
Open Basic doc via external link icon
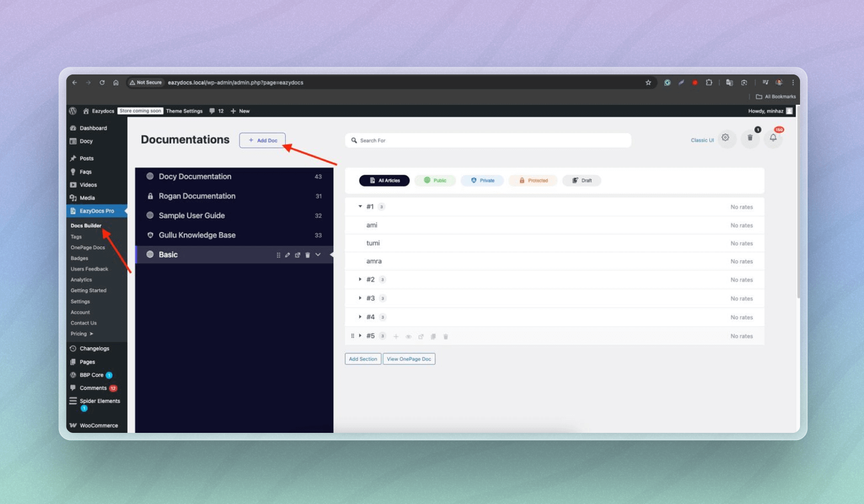(297, 255)
